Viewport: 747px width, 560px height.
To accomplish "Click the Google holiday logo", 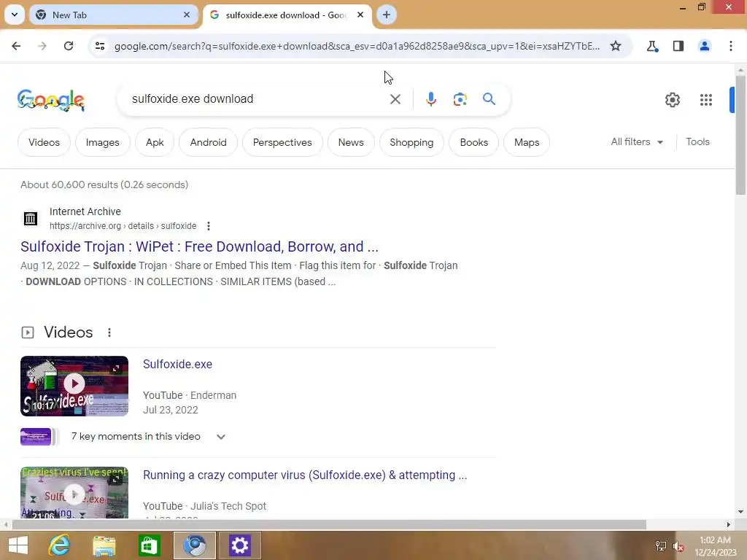I will click(51, 100).
